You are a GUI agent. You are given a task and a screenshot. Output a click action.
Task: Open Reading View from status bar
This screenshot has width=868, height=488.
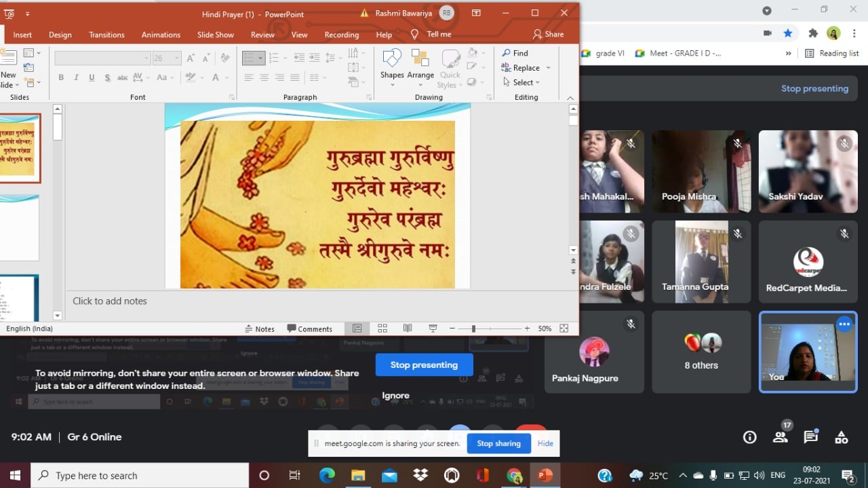[408, 329]
